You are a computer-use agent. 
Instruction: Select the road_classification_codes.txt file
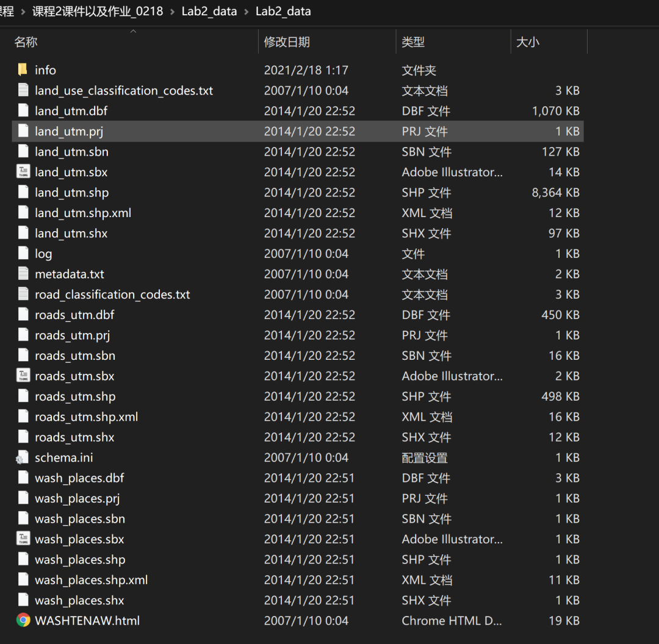(112, 295)
